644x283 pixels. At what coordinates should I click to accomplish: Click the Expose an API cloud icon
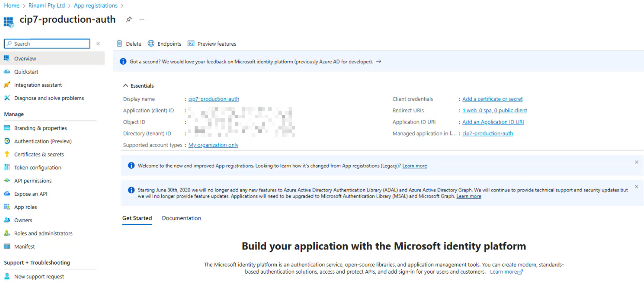pyautogui.click(x=7, y=193)
